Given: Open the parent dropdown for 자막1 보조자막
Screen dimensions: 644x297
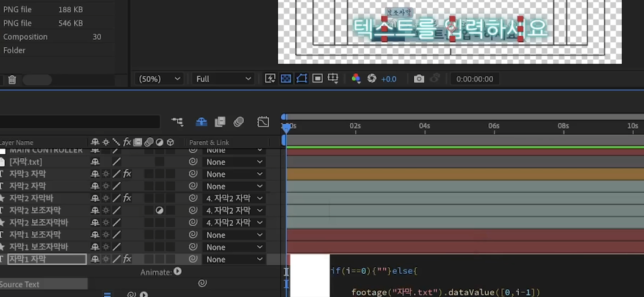Looking at the screenshot, I should (x=234, y=235).
